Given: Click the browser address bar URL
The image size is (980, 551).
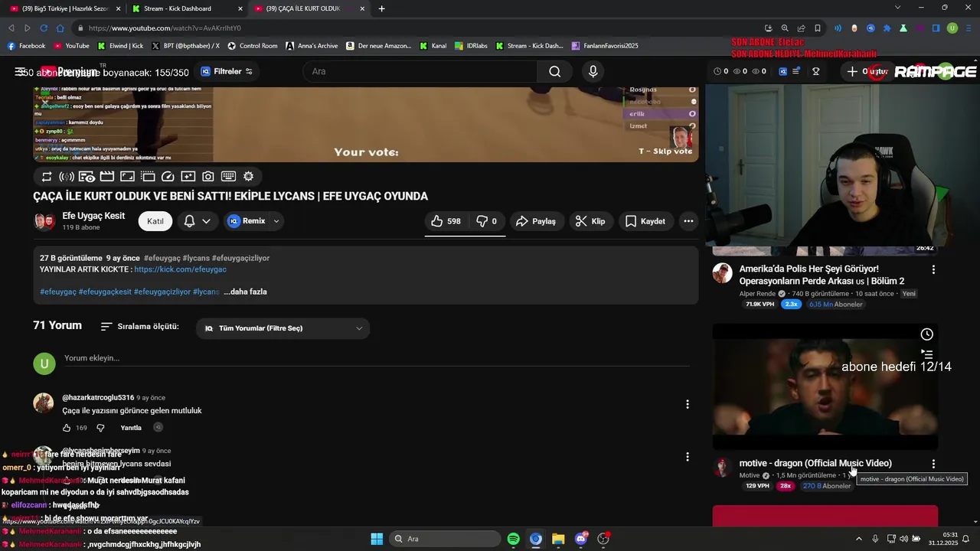Looking at the screenshot, I should (165, 28).
